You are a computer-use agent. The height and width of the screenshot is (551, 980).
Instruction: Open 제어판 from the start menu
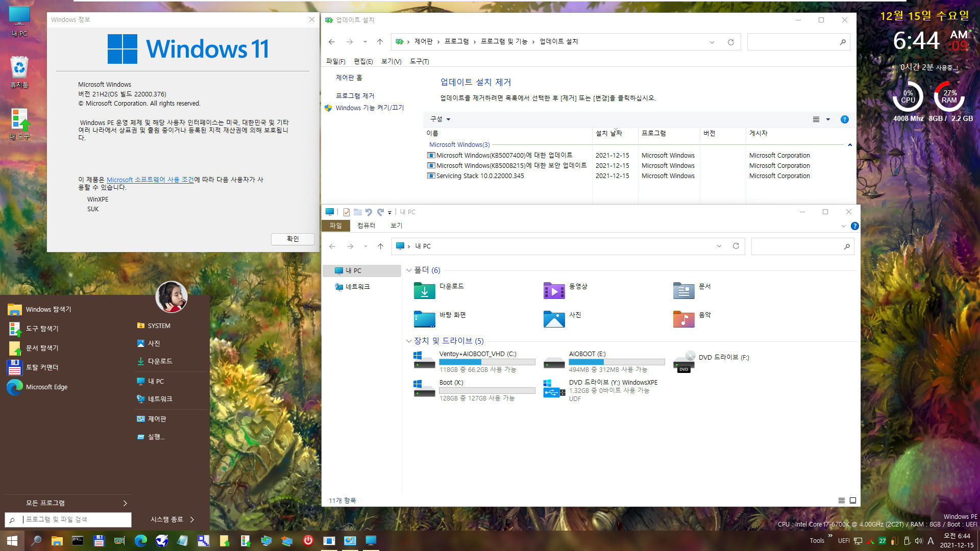[x=152, y=419]
